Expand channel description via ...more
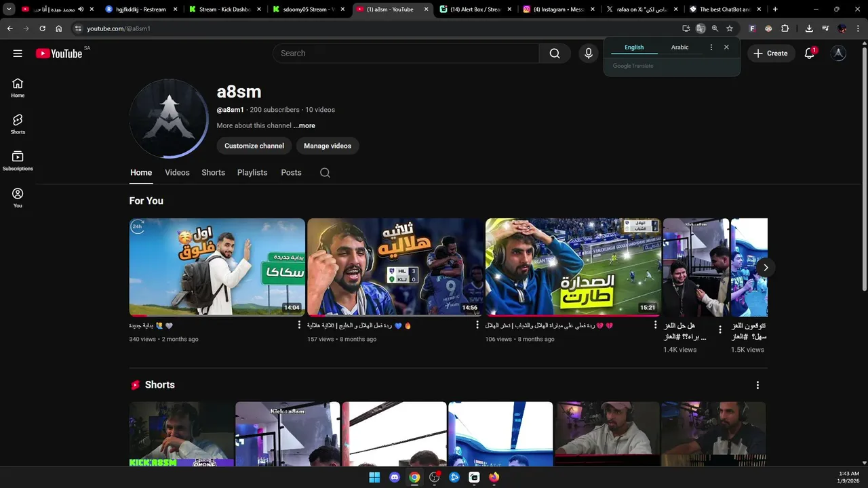This screenshot has height=488, width=868. pyautogui.click(x=304, y=126)
